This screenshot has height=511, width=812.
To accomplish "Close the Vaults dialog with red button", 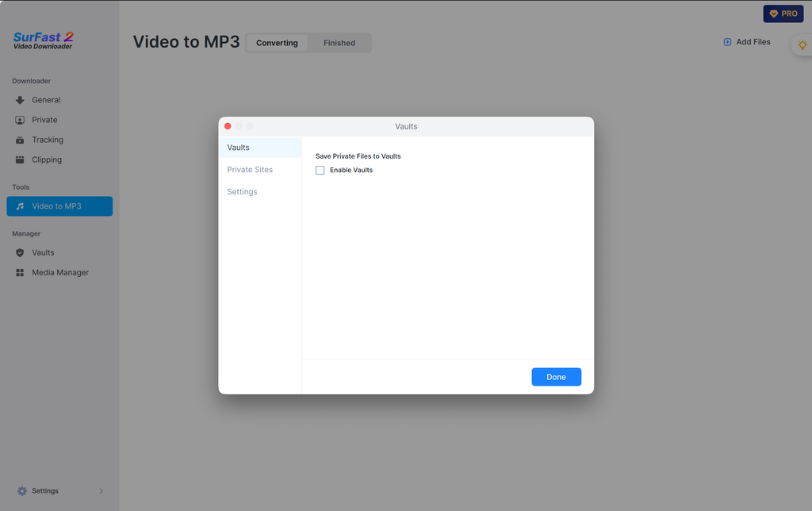I will point(228,126).
